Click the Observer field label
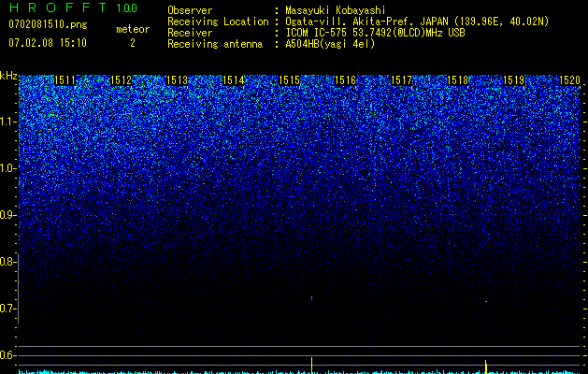588x374 pixels. tap(190, 10)
